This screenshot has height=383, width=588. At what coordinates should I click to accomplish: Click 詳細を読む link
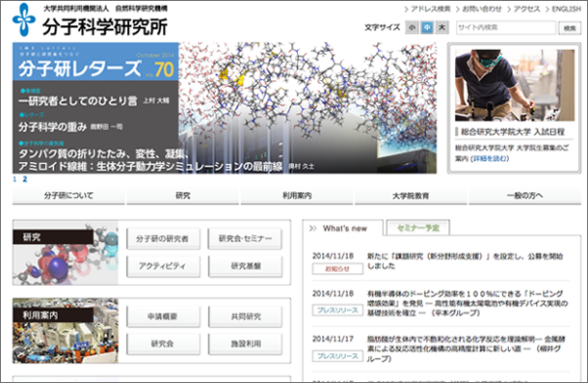pos(491,158)
